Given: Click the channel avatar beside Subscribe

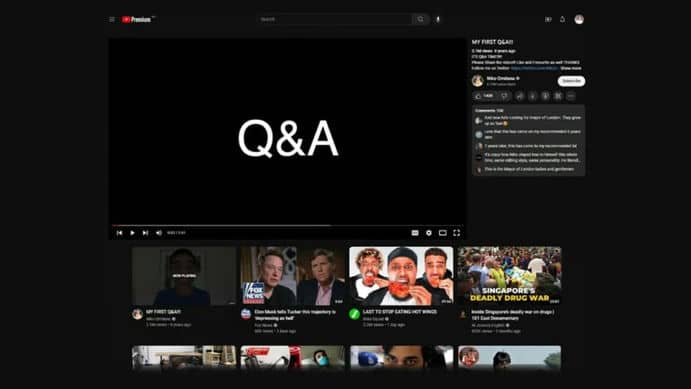Looking at the screenshot, I should point(478,81).
